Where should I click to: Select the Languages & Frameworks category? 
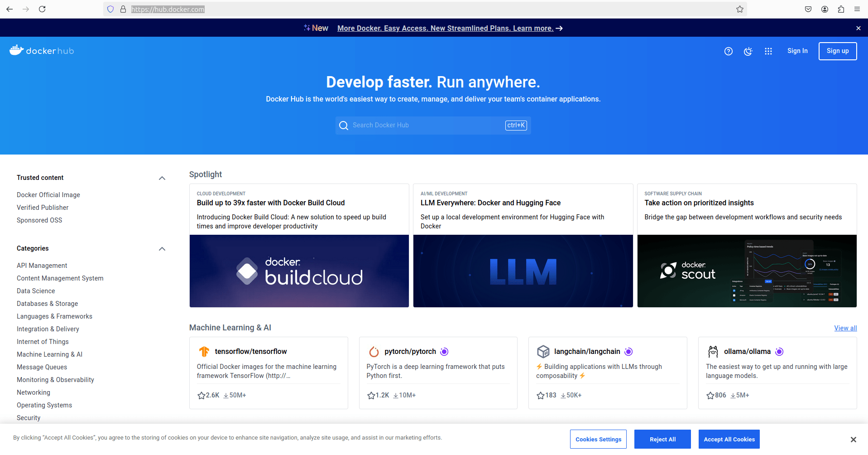coord(54,316)
